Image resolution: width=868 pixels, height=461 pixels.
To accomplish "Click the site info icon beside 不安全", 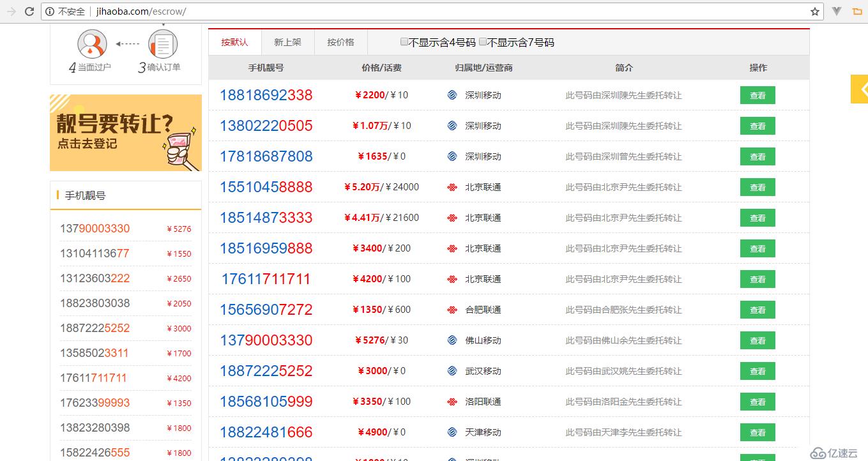I will click(x=50, y=11).
